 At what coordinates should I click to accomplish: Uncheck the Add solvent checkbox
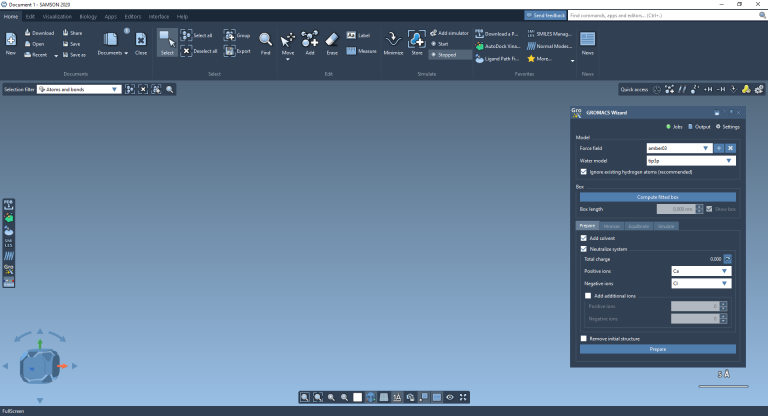pos(584,239)
